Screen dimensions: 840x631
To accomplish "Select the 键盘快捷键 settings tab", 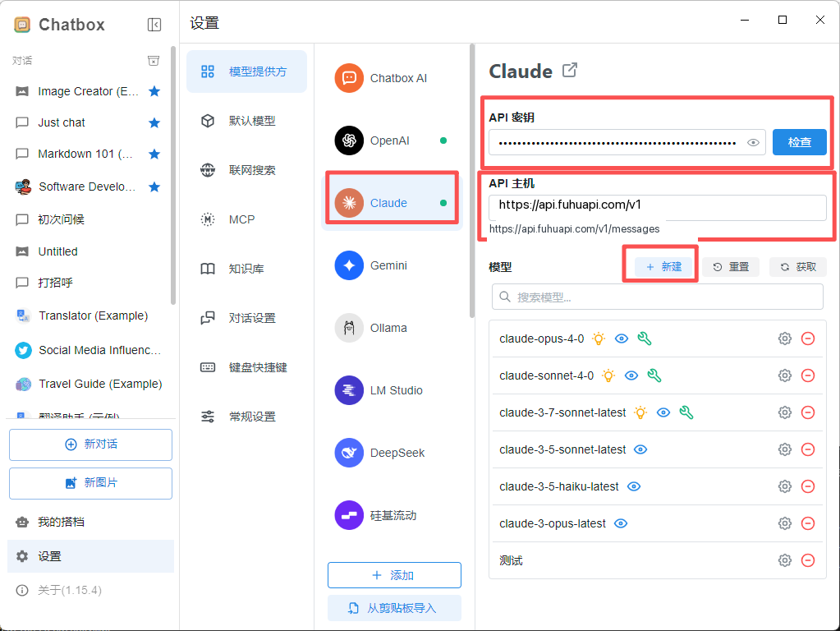I will point(246,367).
